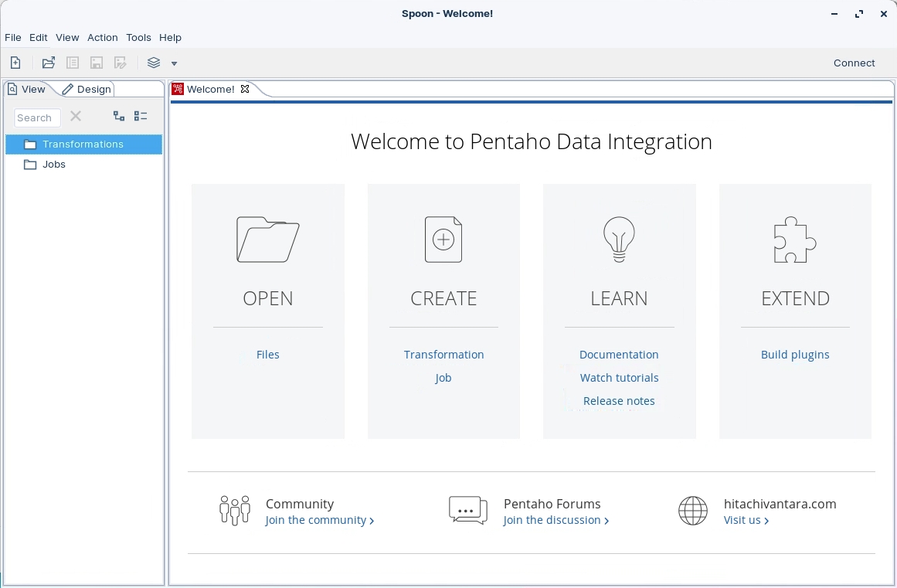Click the EXTEND puzzle piece icon

pos(795,240)
